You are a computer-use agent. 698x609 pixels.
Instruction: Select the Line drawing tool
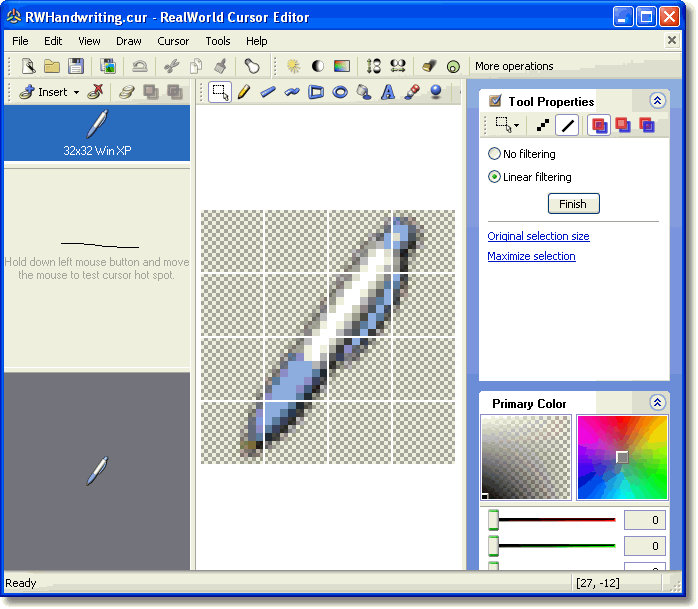[268, 92]
